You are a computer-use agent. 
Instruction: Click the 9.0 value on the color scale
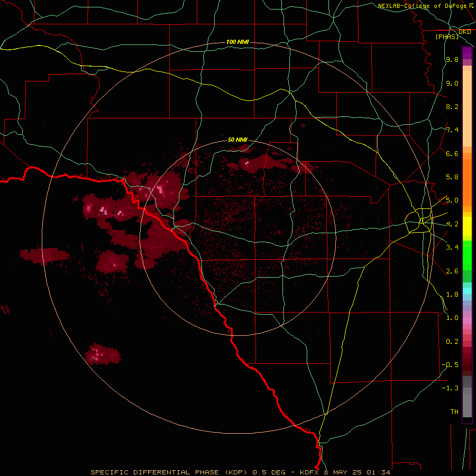[x=452, y=83]
